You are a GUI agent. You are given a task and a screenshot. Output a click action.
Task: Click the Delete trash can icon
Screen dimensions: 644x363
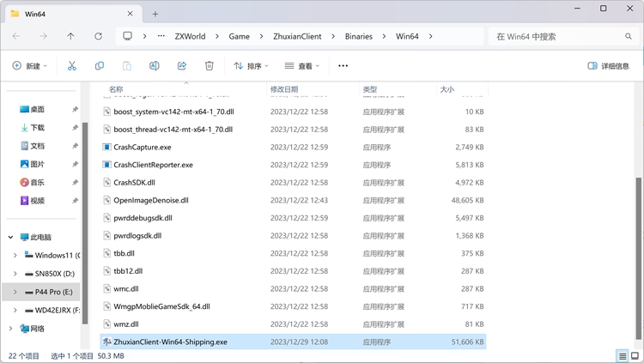point(210,66)
